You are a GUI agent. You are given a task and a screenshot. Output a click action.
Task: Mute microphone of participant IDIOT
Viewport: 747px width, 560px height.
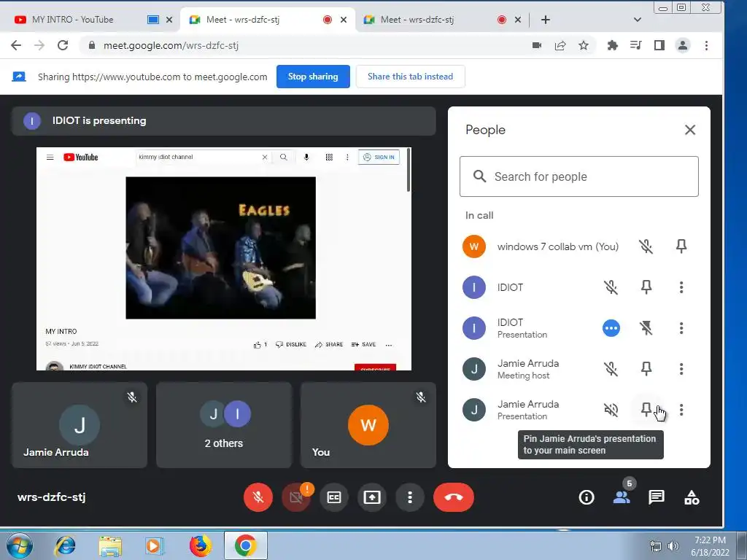pos(611,287)
